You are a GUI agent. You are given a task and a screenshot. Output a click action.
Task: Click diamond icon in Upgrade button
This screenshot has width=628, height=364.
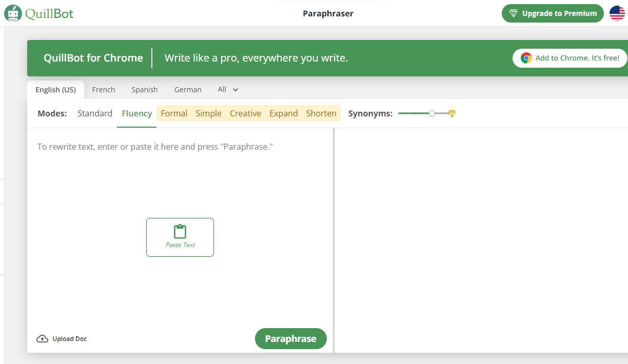coord(514,13)
